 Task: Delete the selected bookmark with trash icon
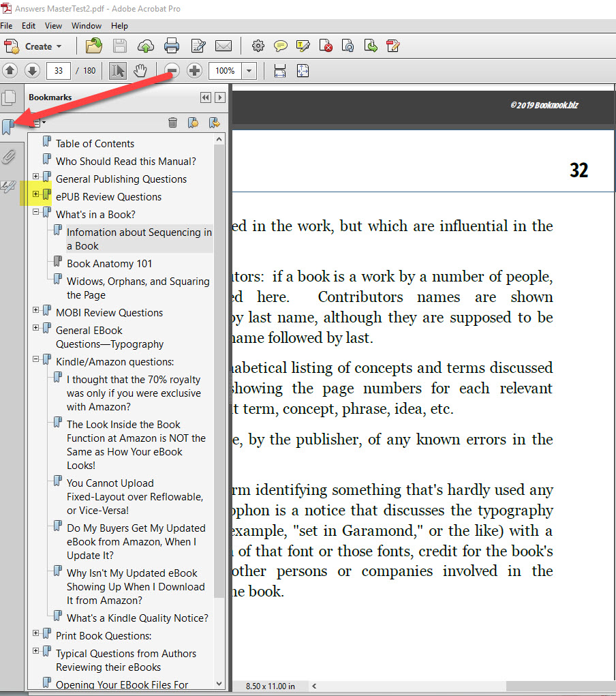pos(173,122)
